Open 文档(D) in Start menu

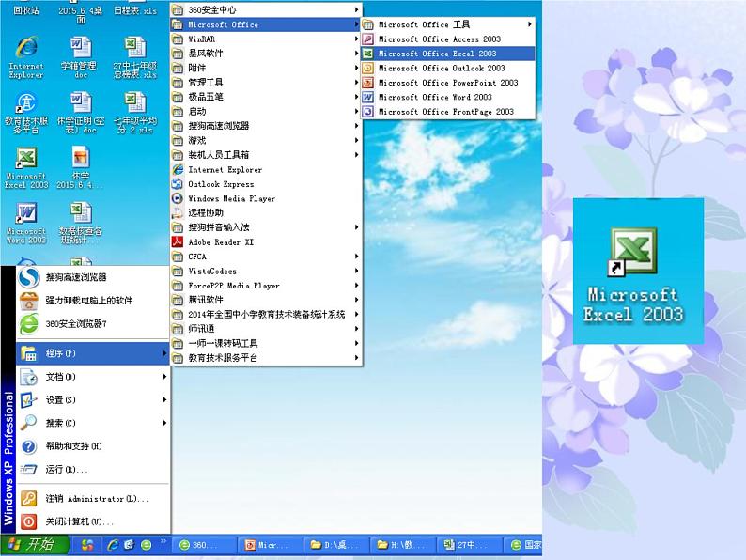pos(93,377)
